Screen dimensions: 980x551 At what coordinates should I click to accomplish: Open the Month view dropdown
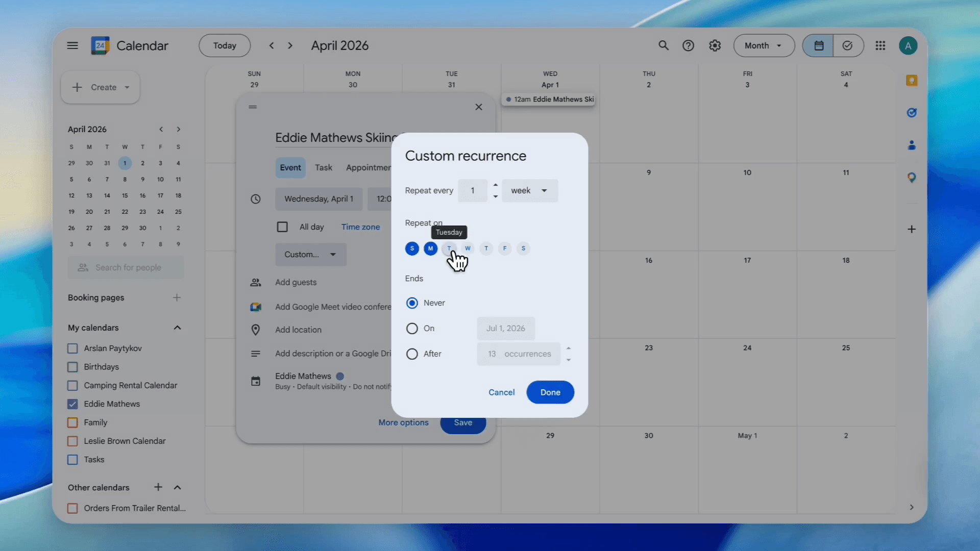[764, 45]
